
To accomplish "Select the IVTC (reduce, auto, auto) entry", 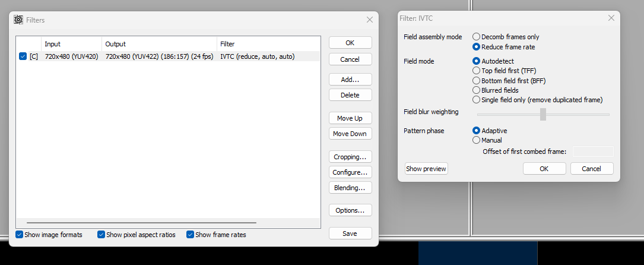I will 258,56.
